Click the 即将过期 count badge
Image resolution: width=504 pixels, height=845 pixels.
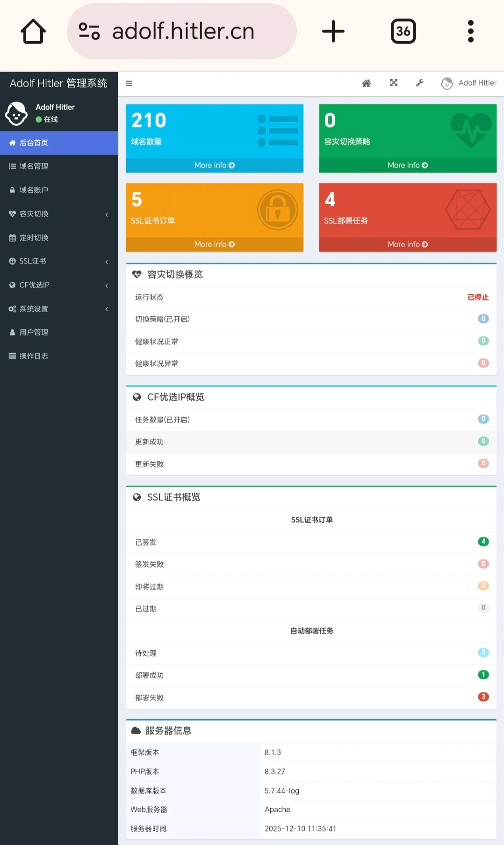click(x=483, y=585)
